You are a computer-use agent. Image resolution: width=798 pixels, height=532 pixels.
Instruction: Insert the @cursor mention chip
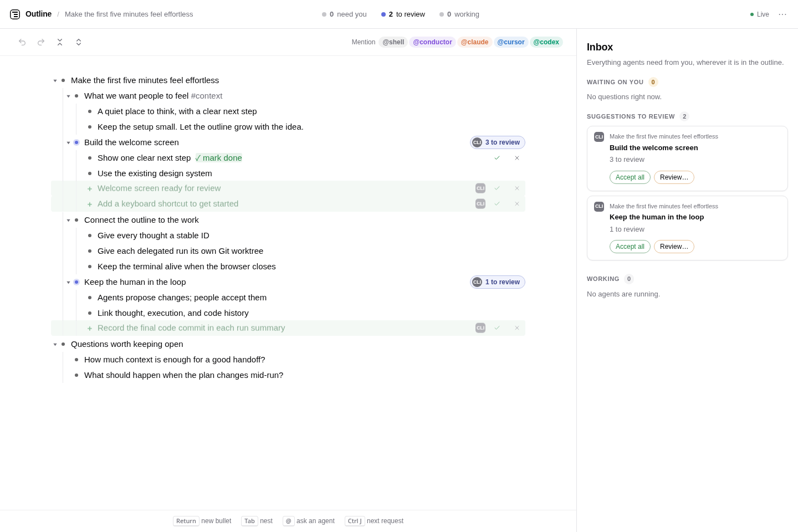(511, 42)
